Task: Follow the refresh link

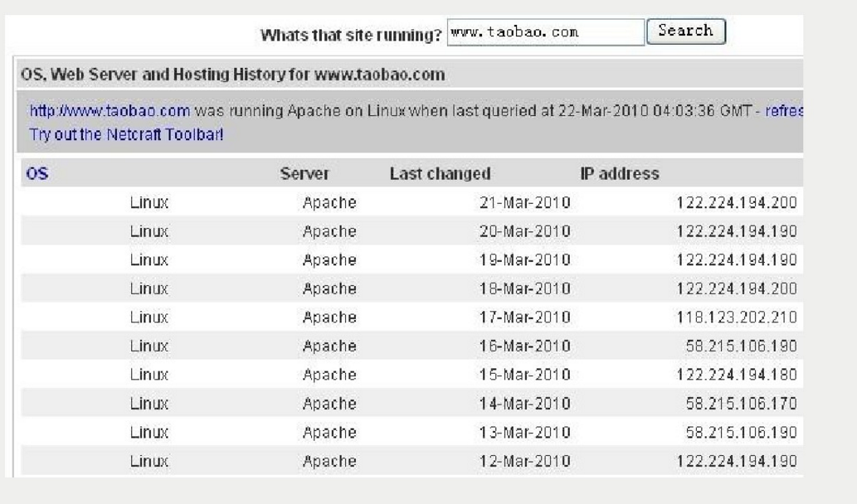Action: 784,111
